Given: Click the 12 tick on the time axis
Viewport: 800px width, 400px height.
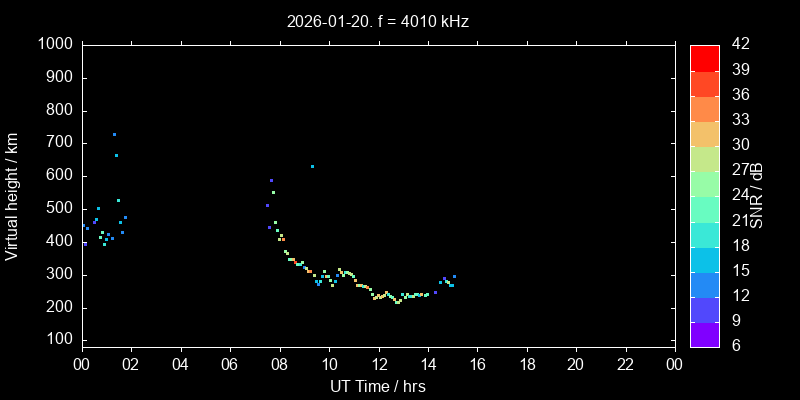Looking at the screenshot, I should pos(378,364).
